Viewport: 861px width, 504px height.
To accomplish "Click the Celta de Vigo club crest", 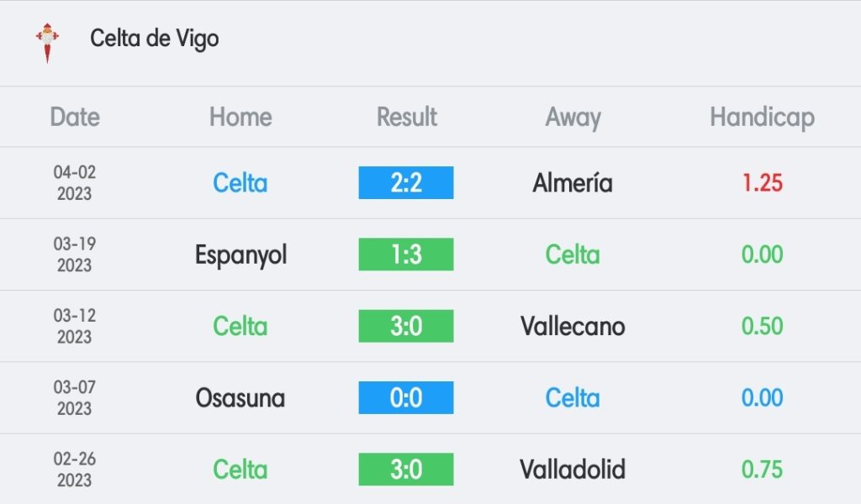I will [x=48, y=43].
